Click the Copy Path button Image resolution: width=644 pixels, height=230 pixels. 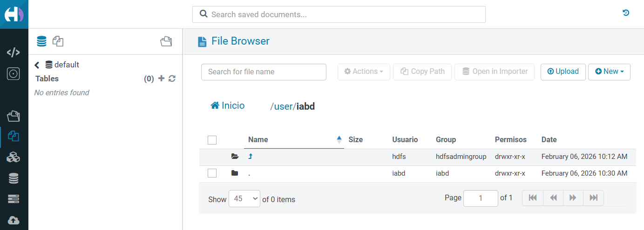tap(422, 72)
